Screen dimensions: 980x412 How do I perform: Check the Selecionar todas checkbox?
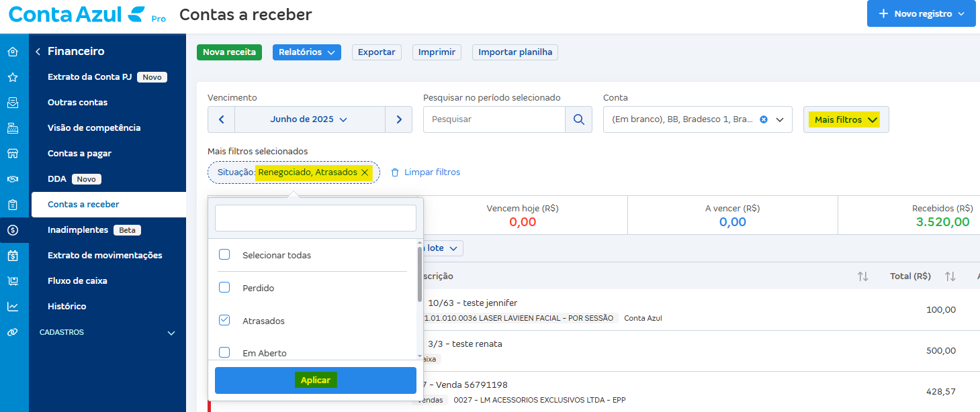pos(224,254)
